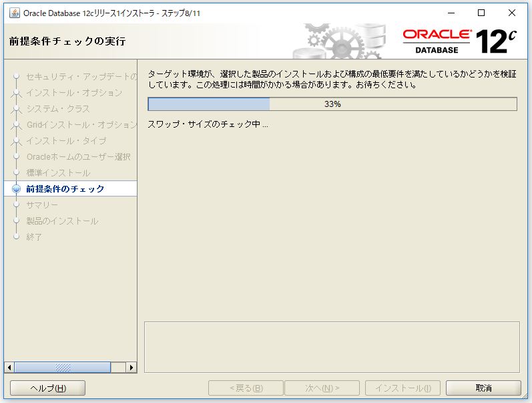Select the インストール・タイプ step
This screenshot has width=532, height=403.
[x=66, y=140]
